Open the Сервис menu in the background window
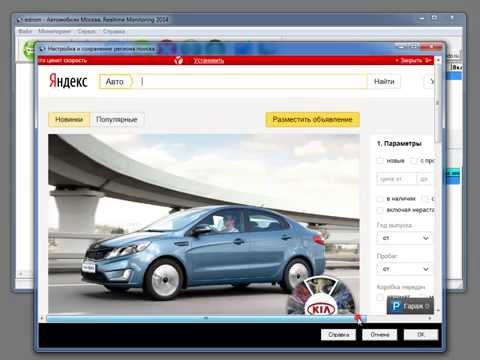 pos(87,31)
